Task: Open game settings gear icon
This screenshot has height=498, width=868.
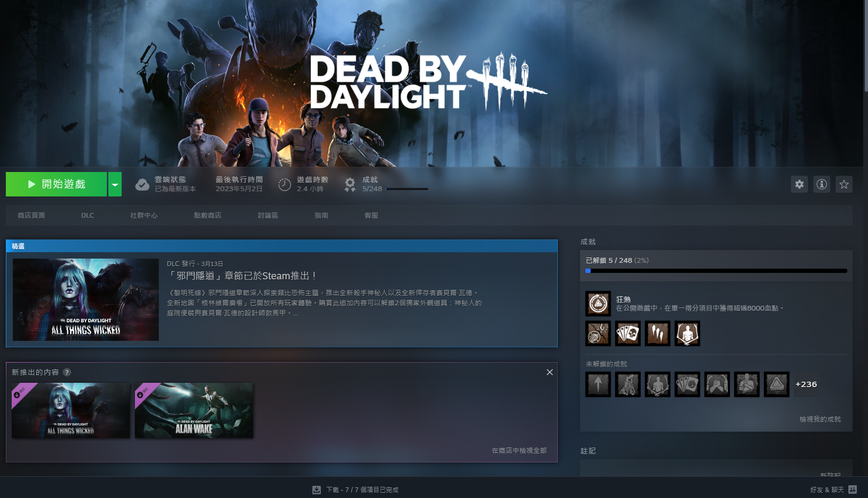Action: click(x=799, y=184)
